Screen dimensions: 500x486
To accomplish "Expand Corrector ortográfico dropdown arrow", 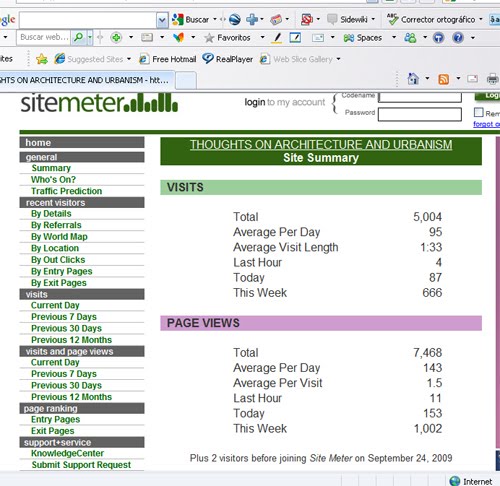I will [481, 19].
